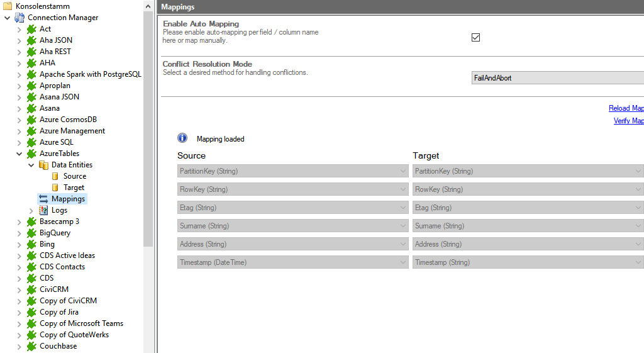Click the Azure CosmosDB connection icon
The height and width of the screenshot is (353, 644).
(x=31, y=120)
